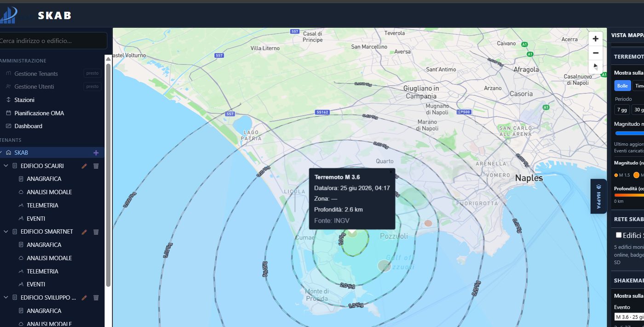Click the Stazioni icon in sidebar
This screenshot has height=327, width=644.
8,100
